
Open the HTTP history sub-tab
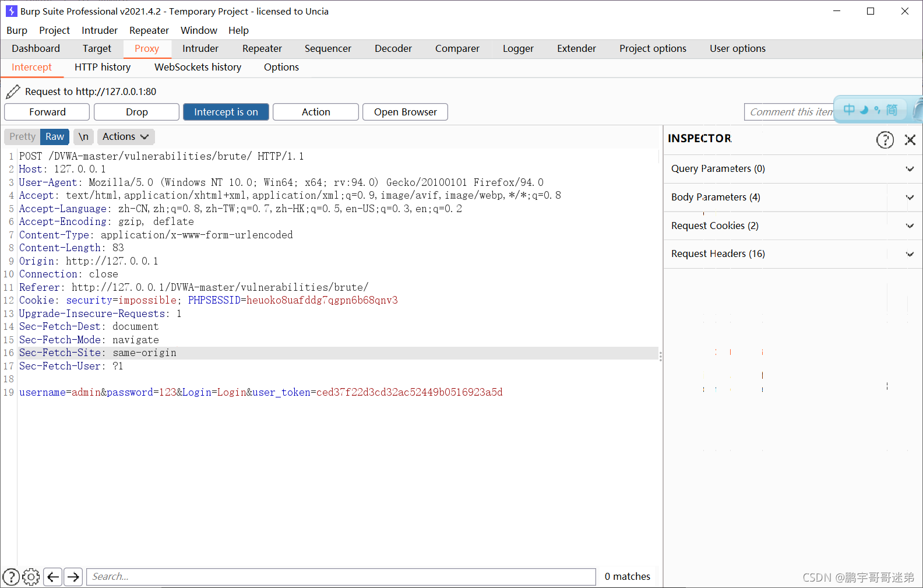[103, 68]
